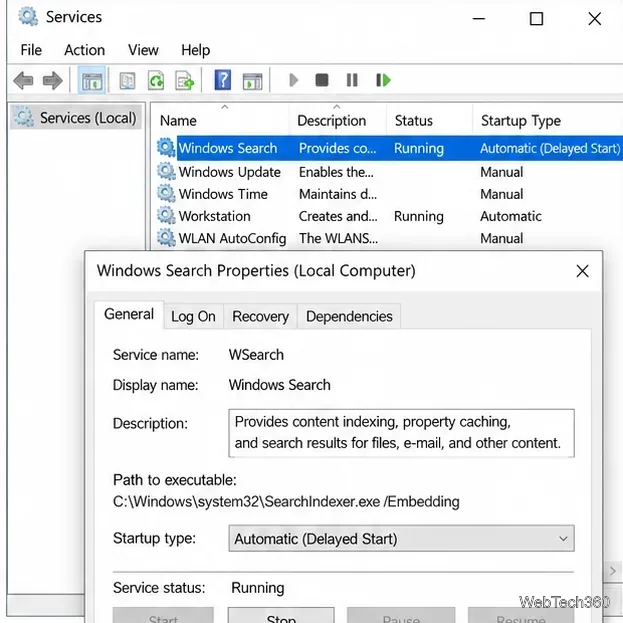Open the Startup type dropdown

(x=401, y=539)
